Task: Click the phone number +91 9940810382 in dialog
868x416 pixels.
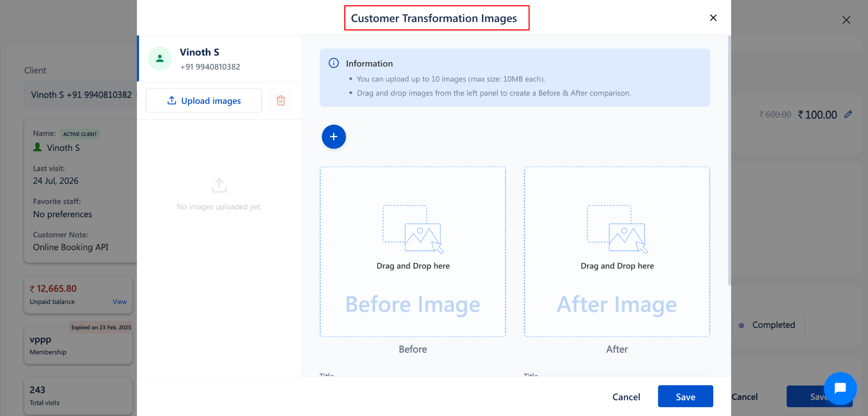Action: 210,67
